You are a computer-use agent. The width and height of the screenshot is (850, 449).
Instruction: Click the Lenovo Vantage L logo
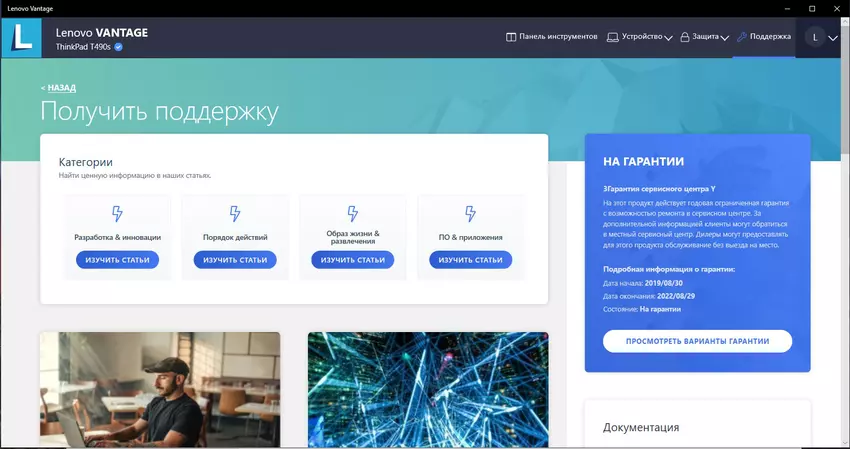click(x=21, y=37)
